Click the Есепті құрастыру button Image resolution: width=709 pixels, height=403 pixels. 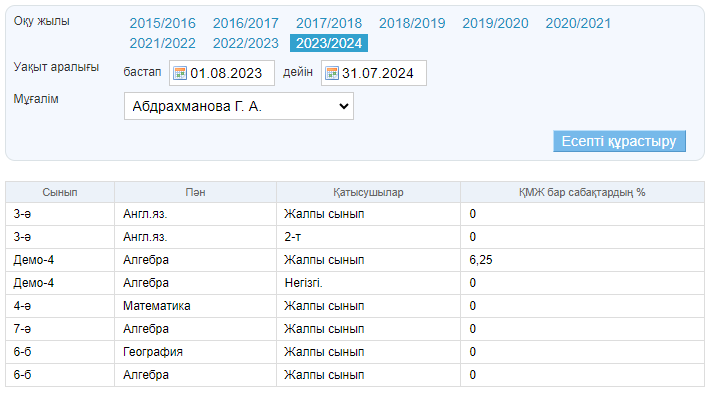coord(619,141)
